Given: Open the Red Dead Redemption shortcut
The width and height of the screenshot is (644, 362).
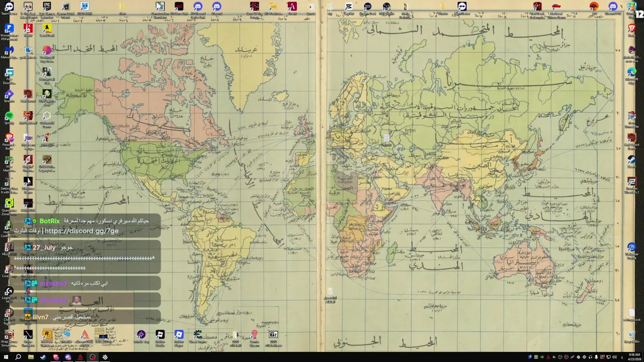Looking at the screenshot, I should coord(537,9).
